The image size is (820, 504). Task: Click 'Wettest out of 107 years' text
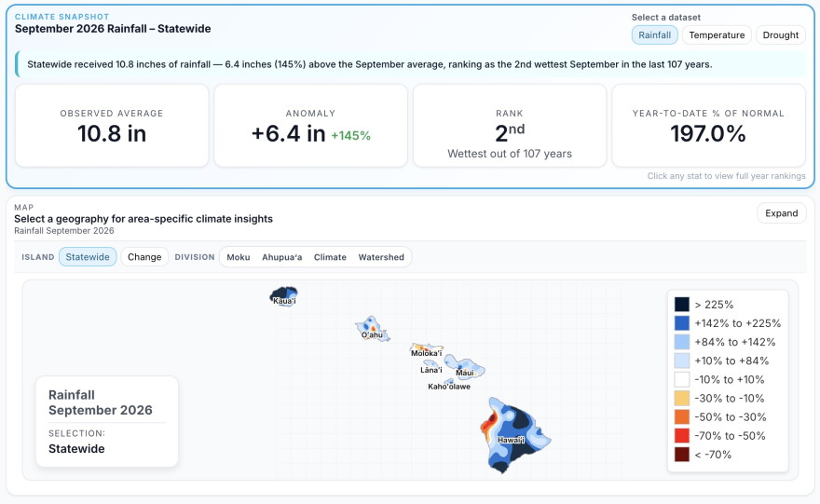(510, 154)
